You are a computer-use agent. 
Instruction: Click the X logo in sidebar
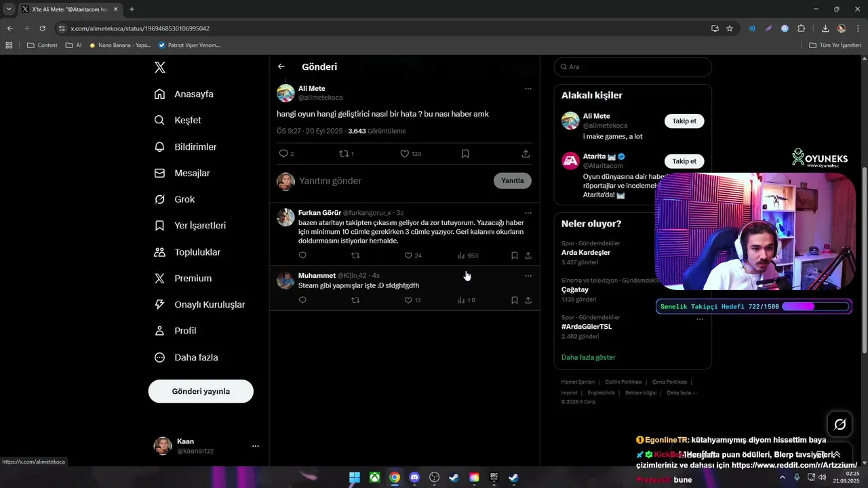(159, 67)
